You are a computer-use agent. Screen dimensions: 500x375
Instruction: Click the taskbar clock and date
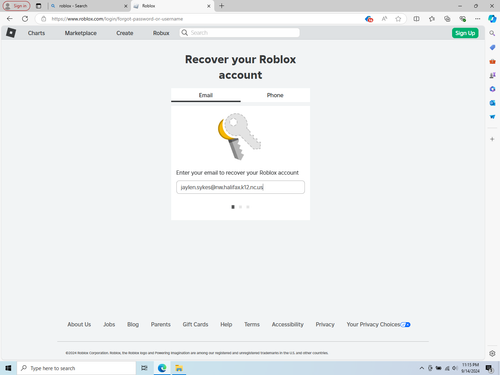(x=470, y=368)
